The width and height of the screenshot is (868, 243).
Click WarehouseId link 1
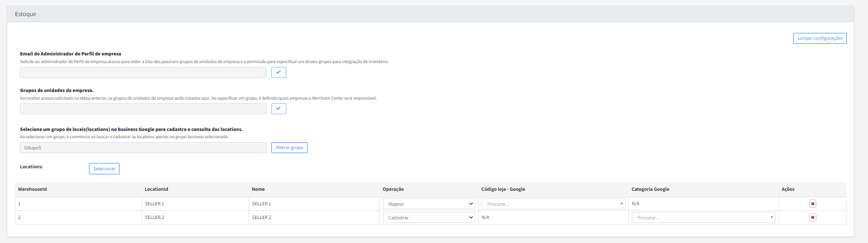point(19,204)
